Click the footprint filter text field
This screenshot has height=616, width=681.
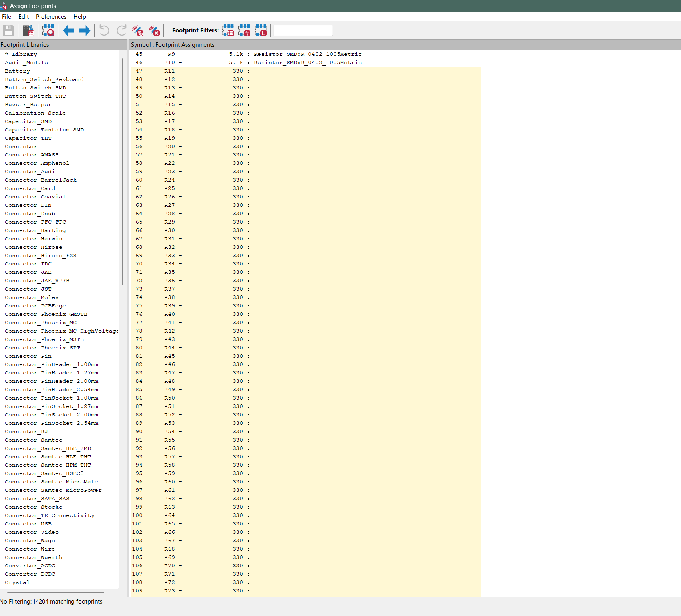(x=303, y=31)
